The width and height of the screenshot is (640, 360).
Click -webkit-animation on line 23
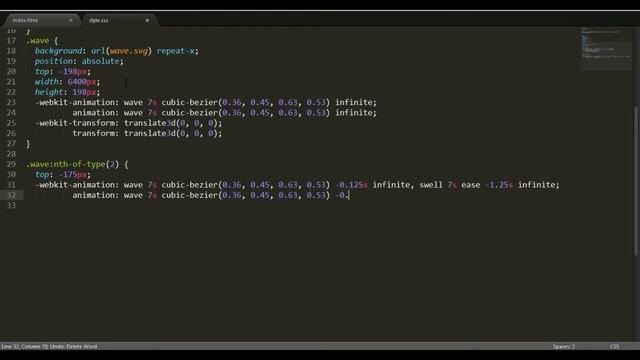pos(75,102)
